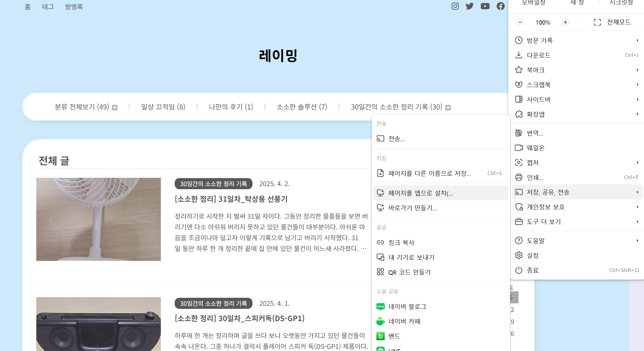This screenshot has height=351, width=644.
Task: Expand the 사이드바 submenu arrow
Action: 638,99
